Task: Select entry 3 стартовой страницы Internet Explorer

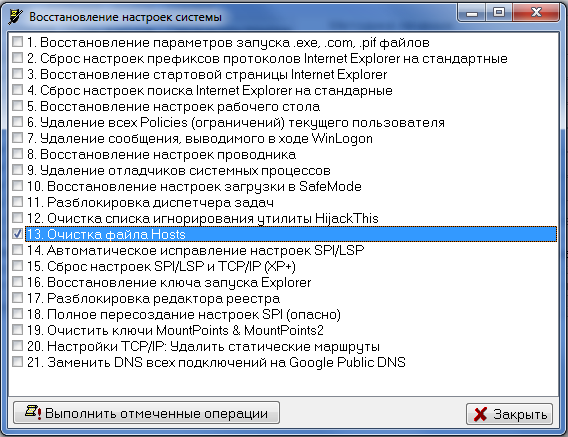Action: [x=207, y=74]
